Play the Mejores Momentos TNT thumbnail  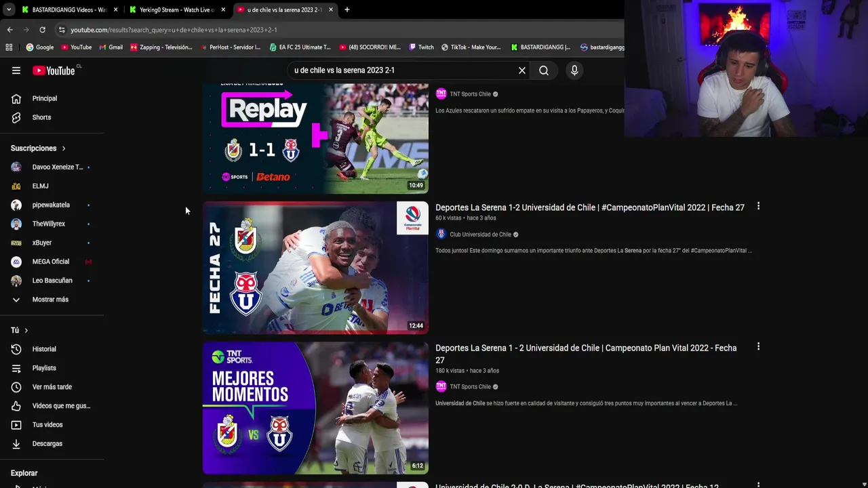pyautogui.click(x=315, y=408)
